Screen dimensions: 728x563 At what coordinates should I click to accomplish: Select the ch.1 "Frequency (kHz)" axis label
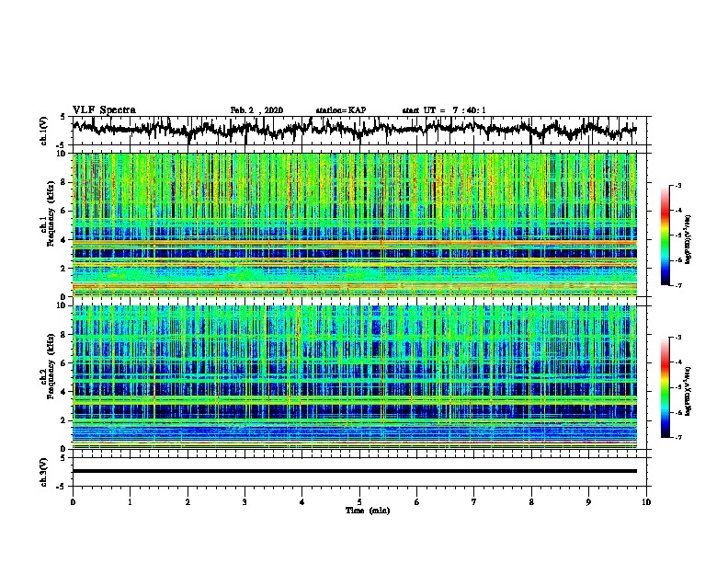click(x=51, y=213)
